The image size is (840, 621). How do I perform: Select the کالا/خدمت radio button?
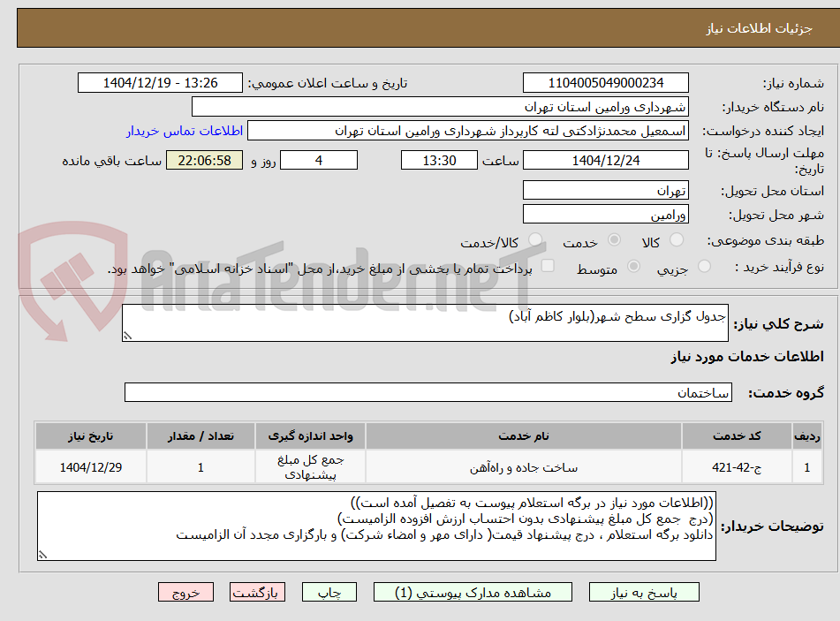(x=534, y=240)
